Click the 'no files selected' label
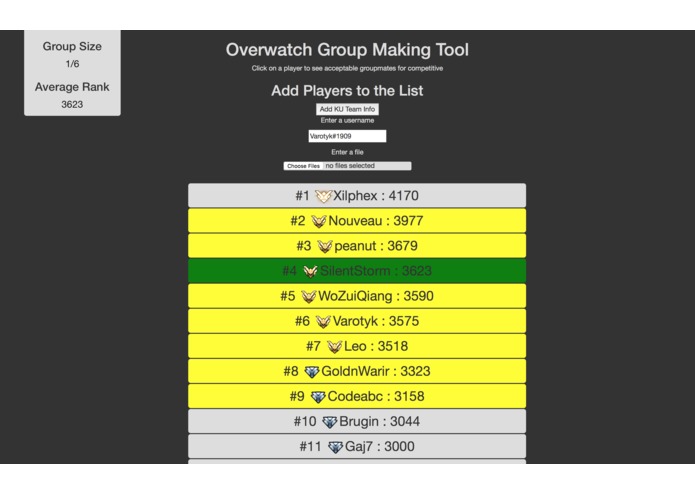The image size is (695, 494). click(350, 166)
